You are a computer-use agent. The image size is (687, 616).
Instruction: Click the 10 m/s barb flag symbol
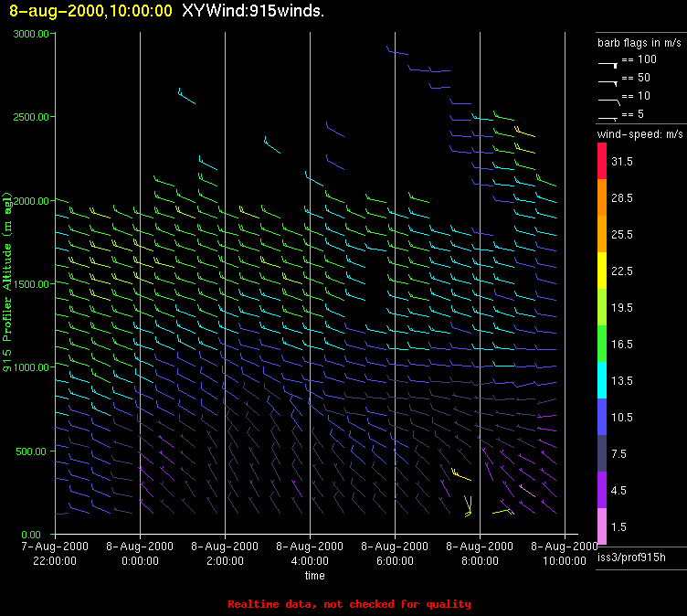click(x=608, y=99)
